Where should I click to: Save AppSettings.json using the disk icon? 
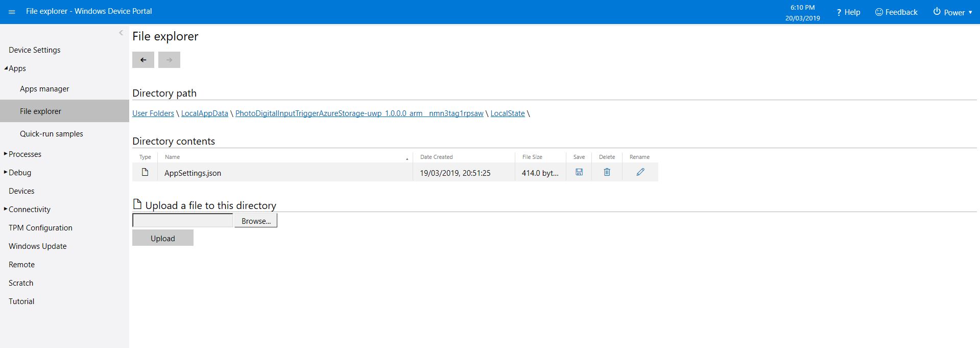(579, 172)
